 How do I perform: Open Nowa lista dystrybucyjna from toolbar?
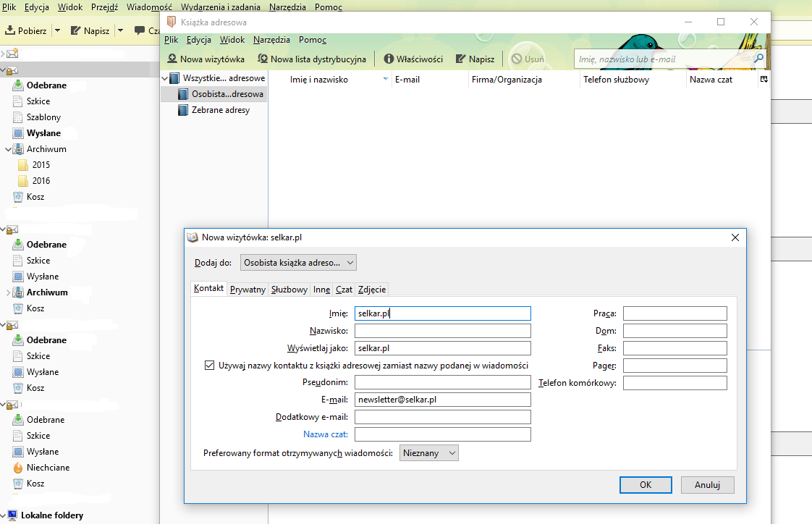(263, 59)
